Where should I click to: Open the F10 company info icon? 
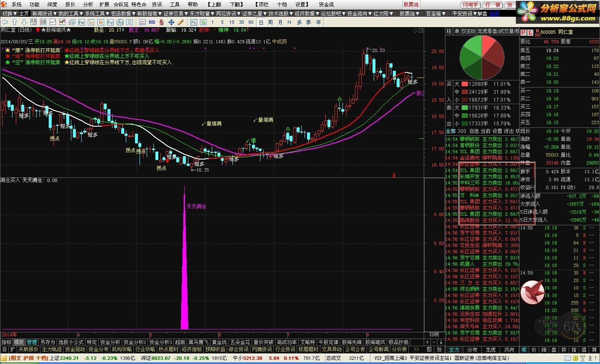[x=82, y=22]
